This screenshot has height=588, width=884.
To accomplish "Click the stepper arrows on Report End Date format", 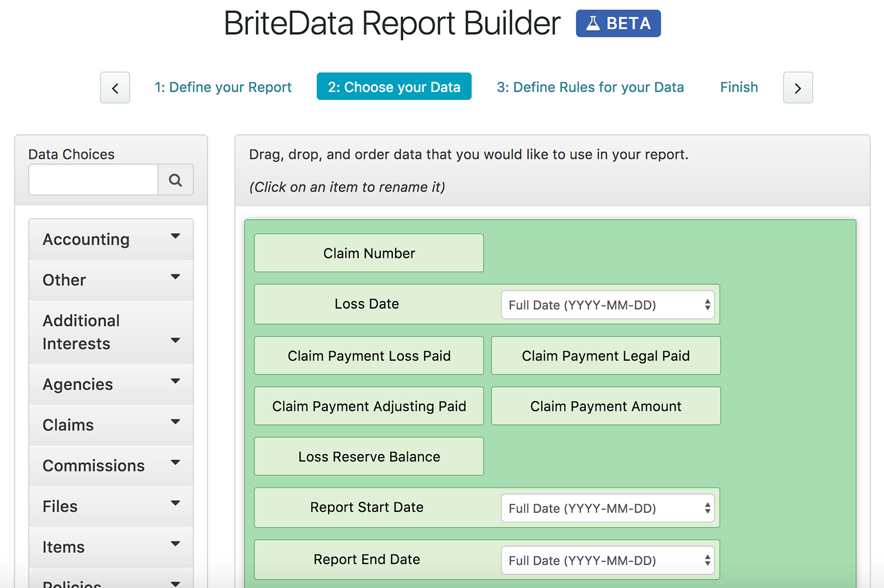I will pyautogui.click(x=708, y=560).
